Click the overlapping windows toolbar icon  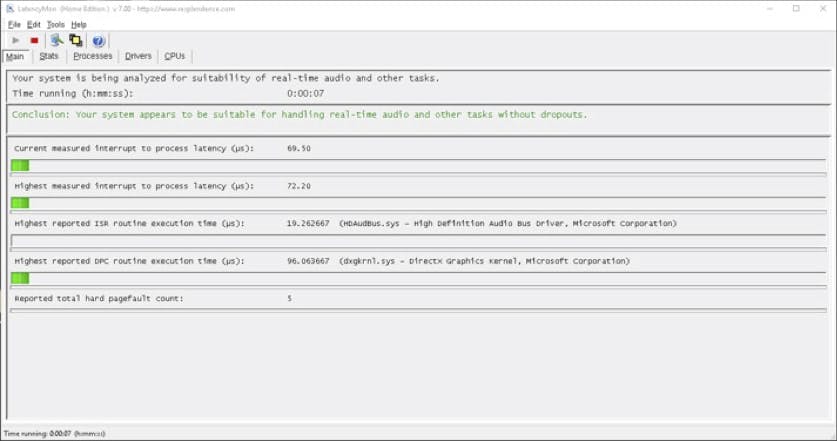(76, 40)
